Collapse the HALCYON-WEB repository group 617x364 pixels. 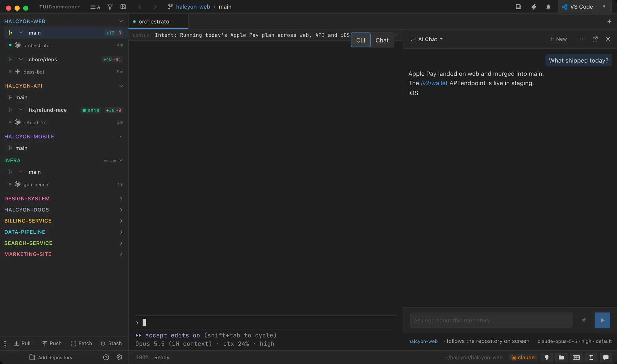[121, 22]
